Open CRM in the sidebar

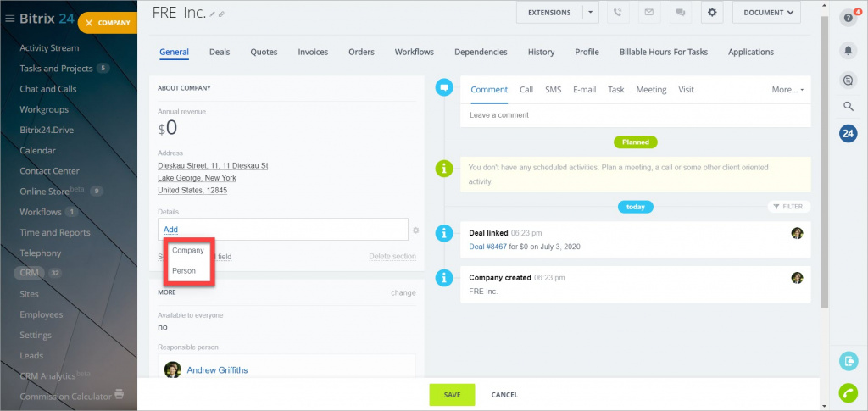tap(29, 273)
